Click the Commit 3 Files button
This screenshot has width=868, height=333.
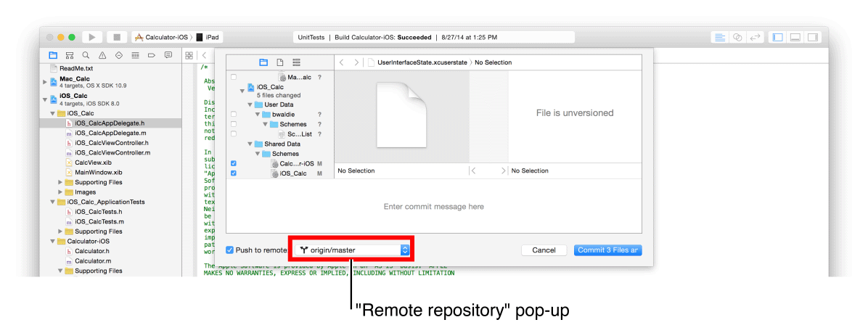pyautogui.click(x=608, y=250)
